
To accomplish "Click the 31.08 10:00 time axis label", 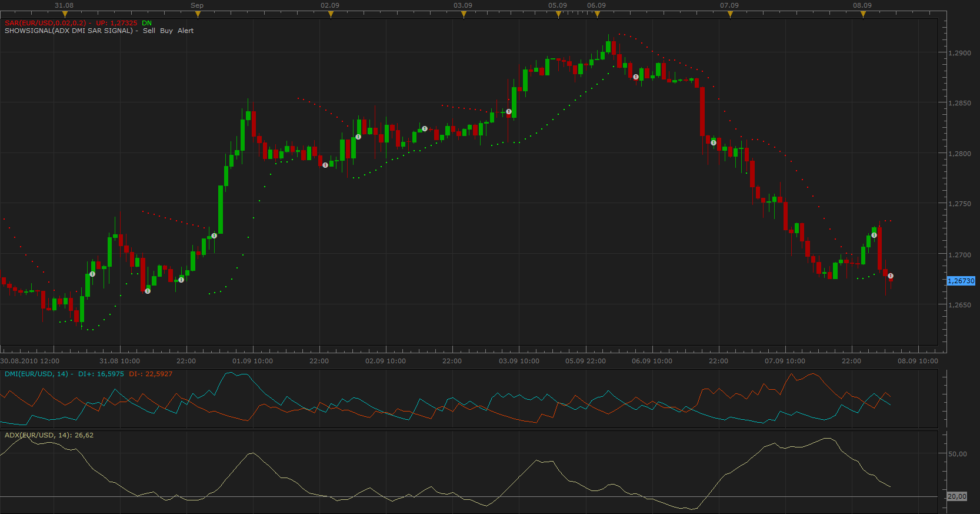I will click(120, 361).
